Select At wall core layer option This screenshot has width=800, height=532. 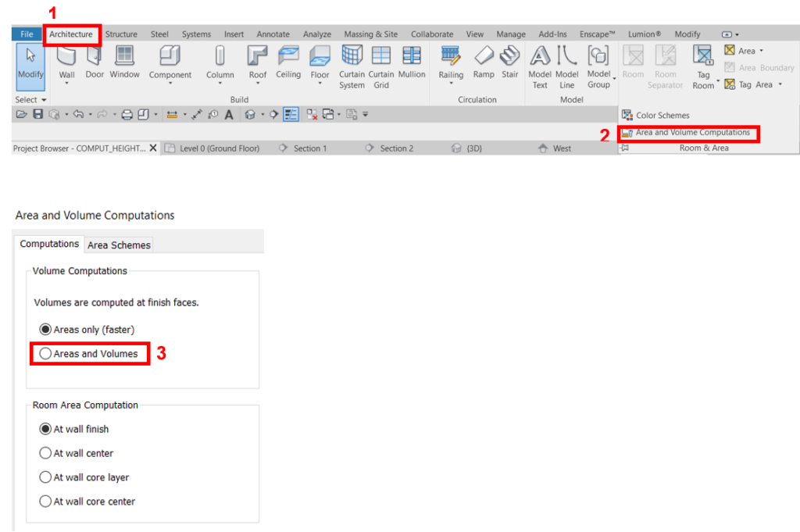point(84,477)
